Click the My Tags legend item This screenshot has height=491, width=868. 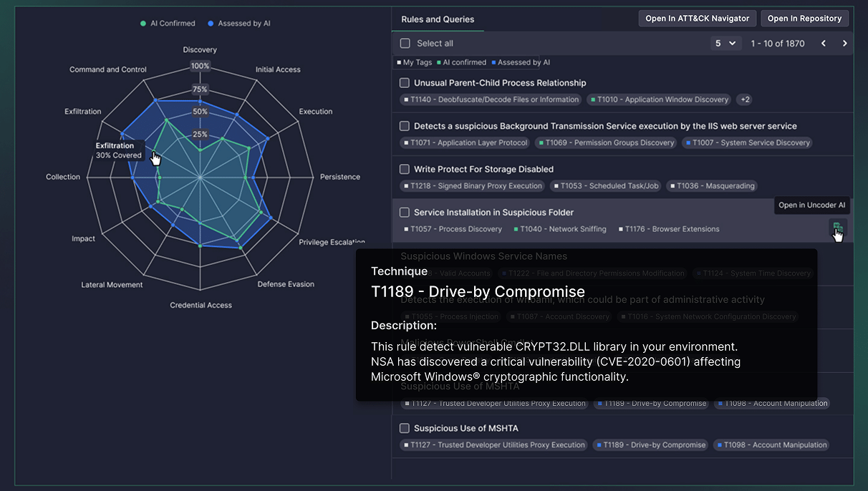coord(415,62)
